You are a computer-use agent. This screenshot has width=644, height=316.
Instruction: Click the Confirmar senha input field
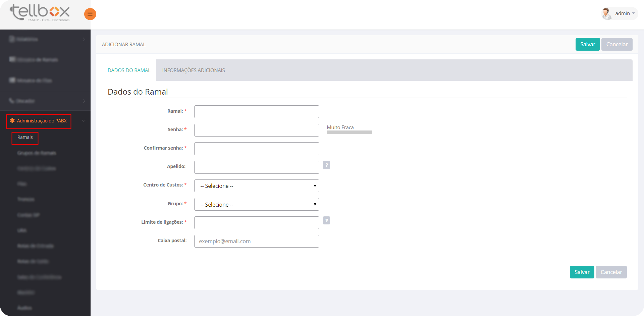click(257, 149)
